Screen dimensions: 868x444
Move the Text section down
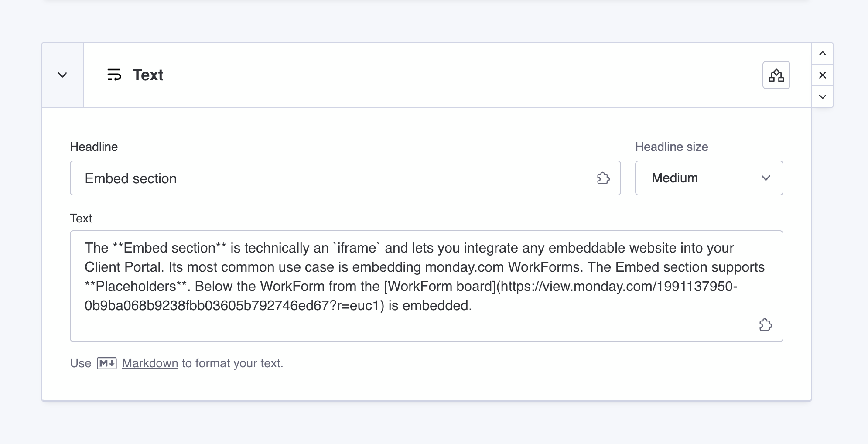[823, 96]
